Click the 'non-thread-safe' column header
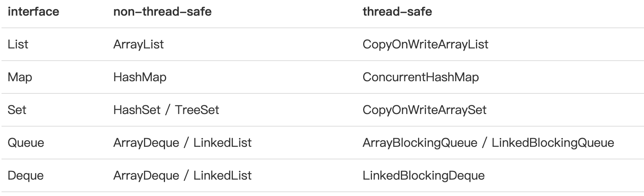644x196 pixels. point(162,12)
